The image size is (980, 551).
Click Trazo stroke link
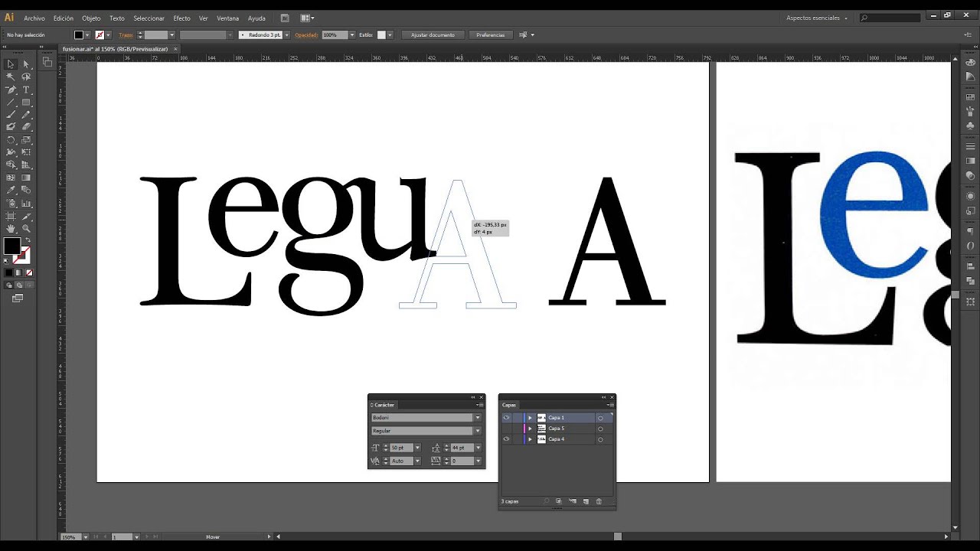tap(126, 35)
